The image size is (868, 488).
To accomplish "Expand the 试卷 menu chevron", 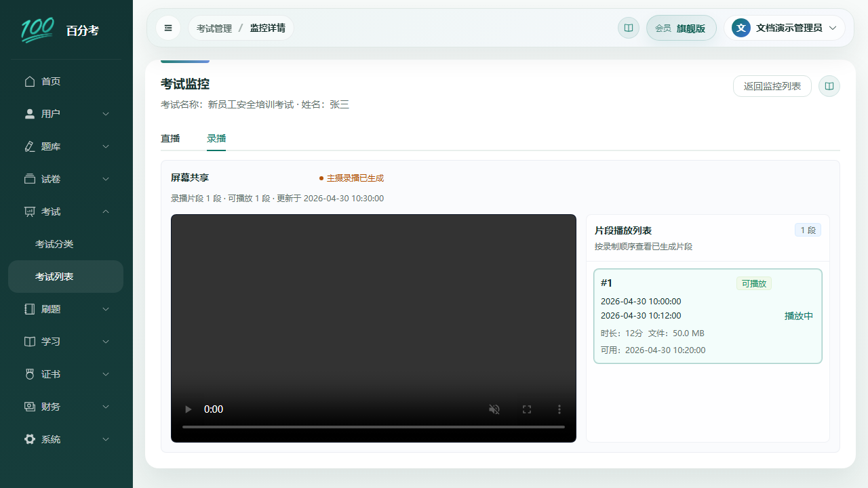I will [x=106, y=179].
